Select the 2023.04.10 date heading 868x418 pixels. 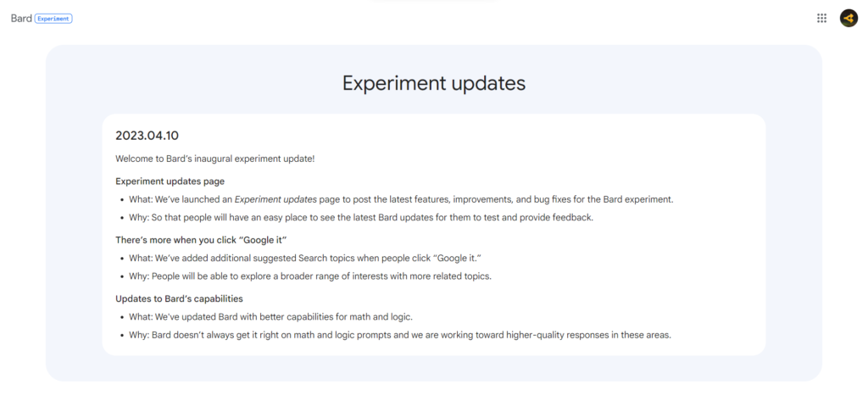147,136
